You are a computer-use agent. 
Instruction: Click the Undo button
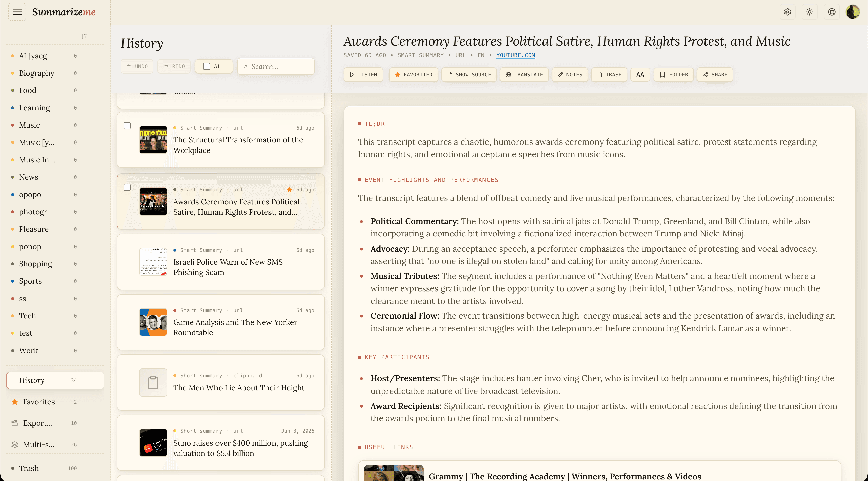point(137,66)
